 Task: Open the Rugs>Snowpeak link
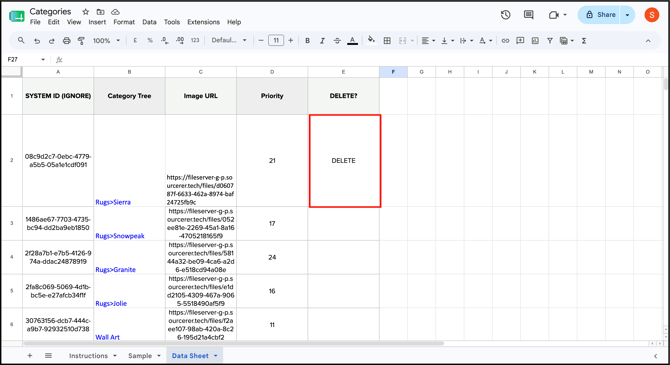120,236
